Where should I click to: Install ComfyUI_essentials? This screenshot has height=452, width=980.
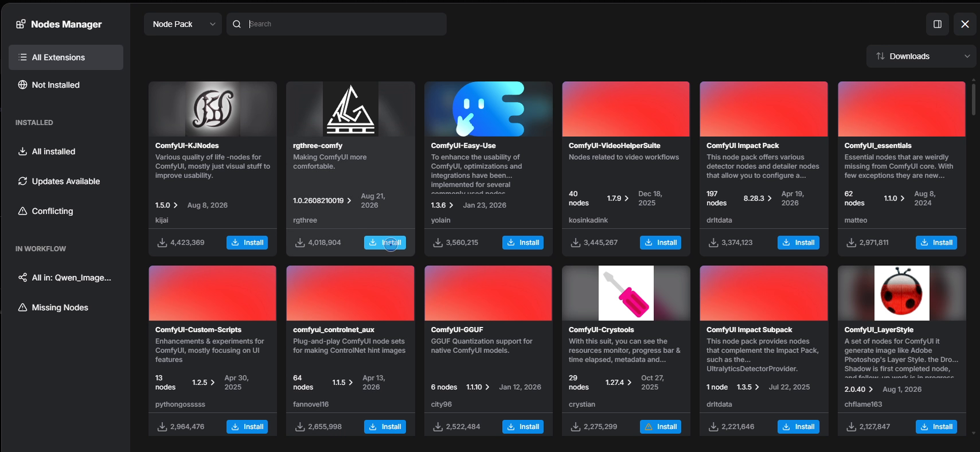click(936, 243)
